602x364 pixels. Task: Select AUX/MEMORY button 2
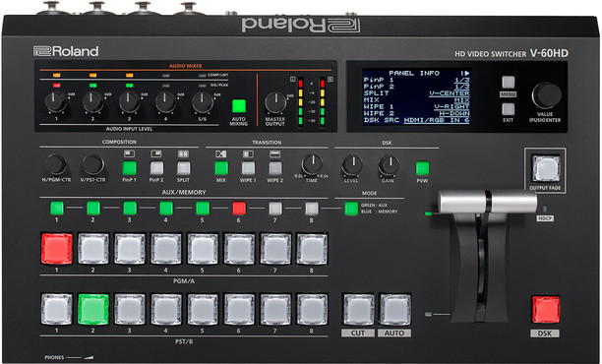click(93, 209)
